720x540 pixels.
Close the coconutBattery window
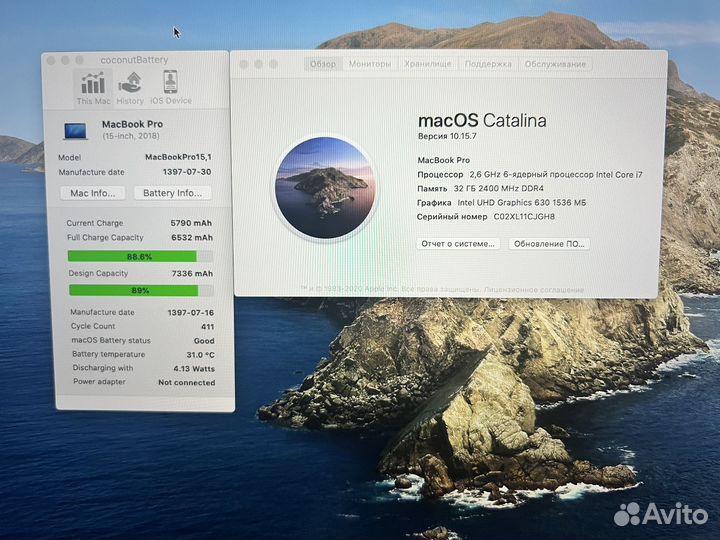pos(51,60)
